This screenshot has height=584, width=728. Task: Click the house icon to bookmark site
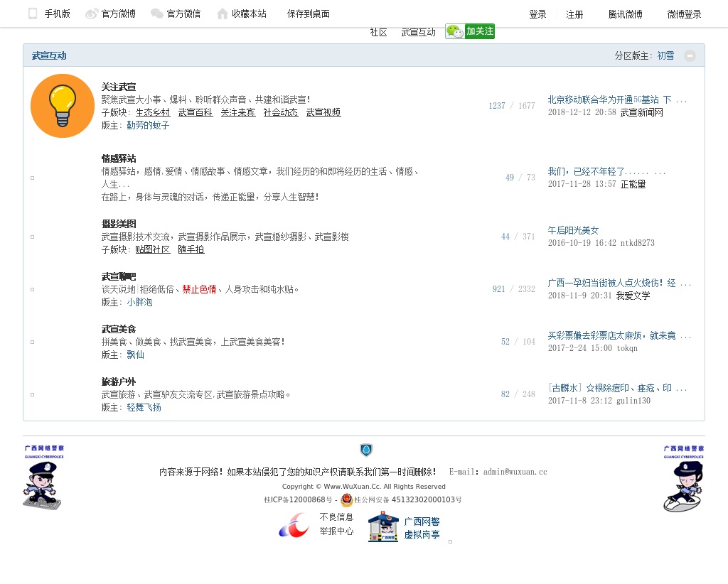(x=223, y=13)
